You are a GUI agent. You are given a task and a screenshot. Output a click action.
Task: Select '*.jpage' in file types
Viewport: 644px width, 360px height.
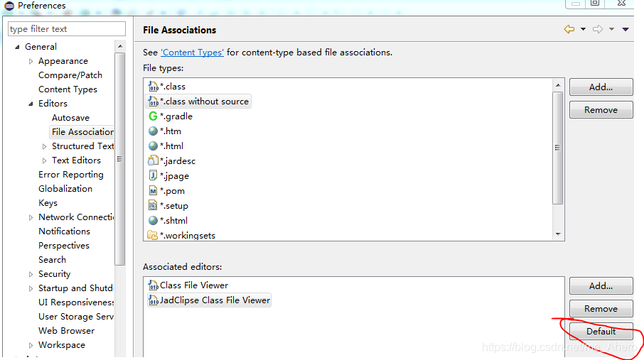(x=175, y=176)
